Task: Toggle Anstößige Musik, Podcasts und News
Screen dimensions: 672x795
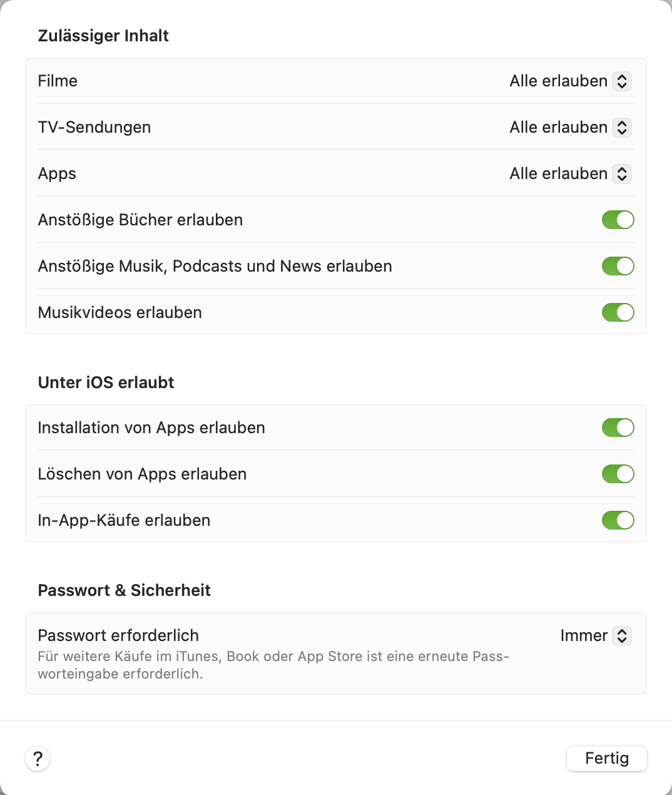Action: (618, 267)
